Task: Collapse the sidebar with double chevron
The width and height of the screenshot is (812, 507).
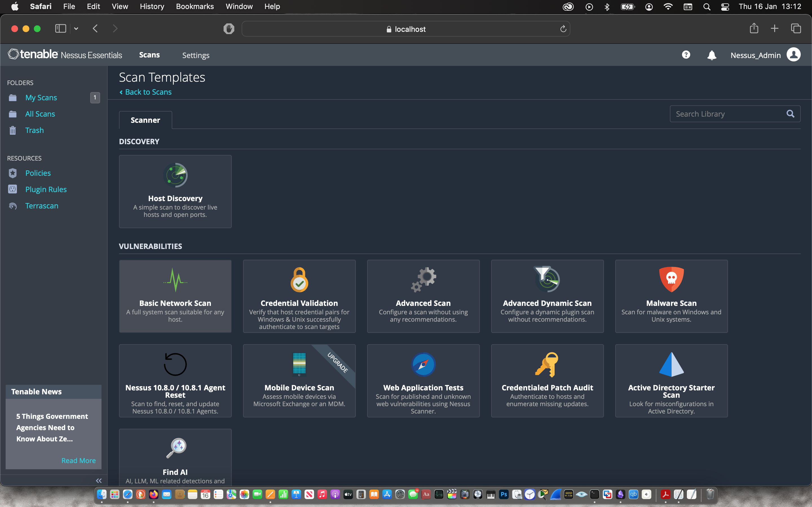Action: 99,481
